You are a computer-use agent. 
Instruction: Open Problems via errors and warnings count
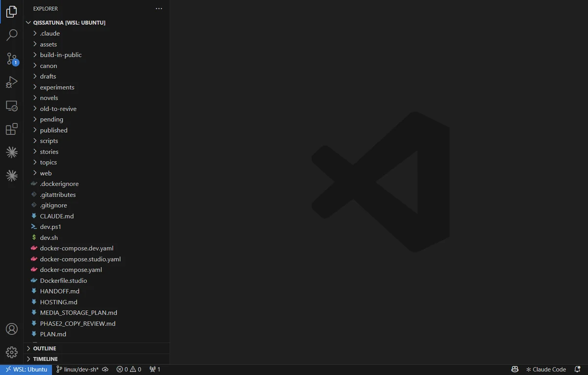(129, 370)
